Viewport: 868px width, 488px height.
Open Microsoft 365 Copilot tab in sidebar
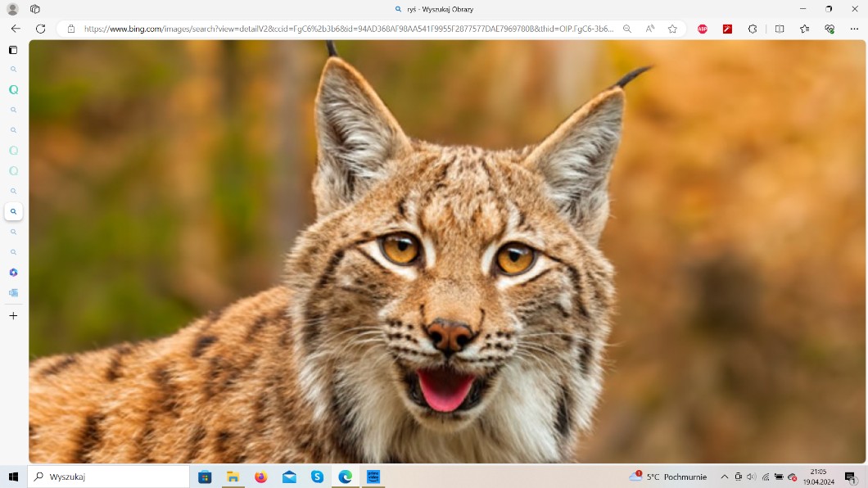[x=13, y=273]
